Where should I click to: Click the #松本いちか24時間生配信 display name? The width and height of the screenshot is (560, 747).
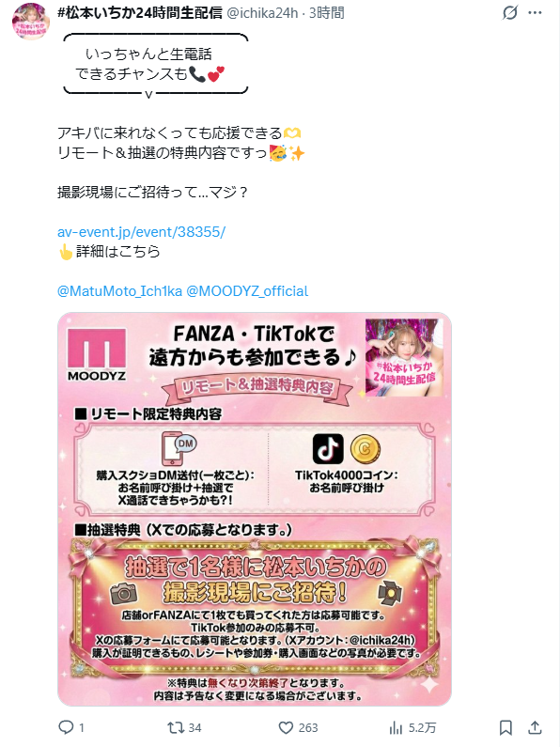tap(140, 13)
